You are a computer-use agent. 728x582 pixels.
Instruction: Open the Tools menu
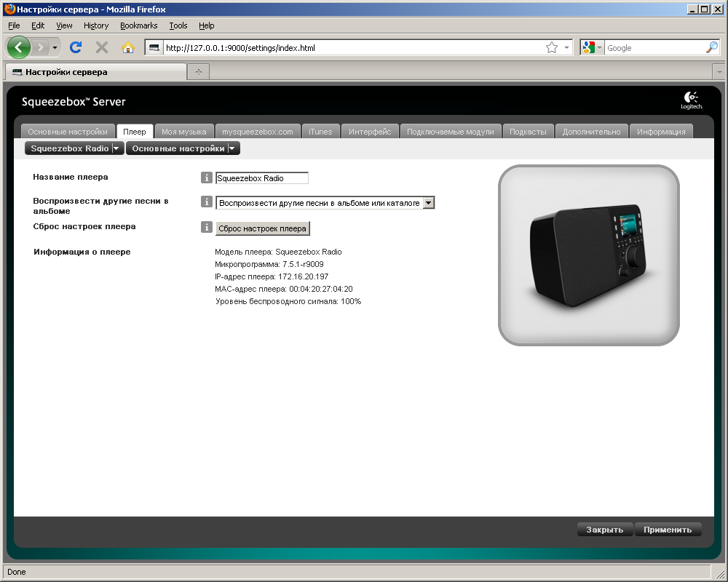coord(178,25)
